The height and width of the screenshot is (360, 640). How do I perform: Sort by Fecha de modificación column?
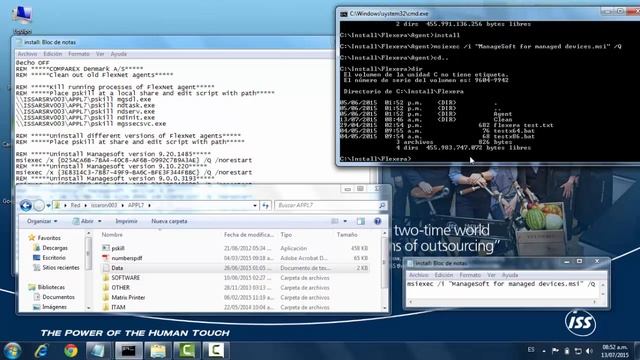(249, 235)
